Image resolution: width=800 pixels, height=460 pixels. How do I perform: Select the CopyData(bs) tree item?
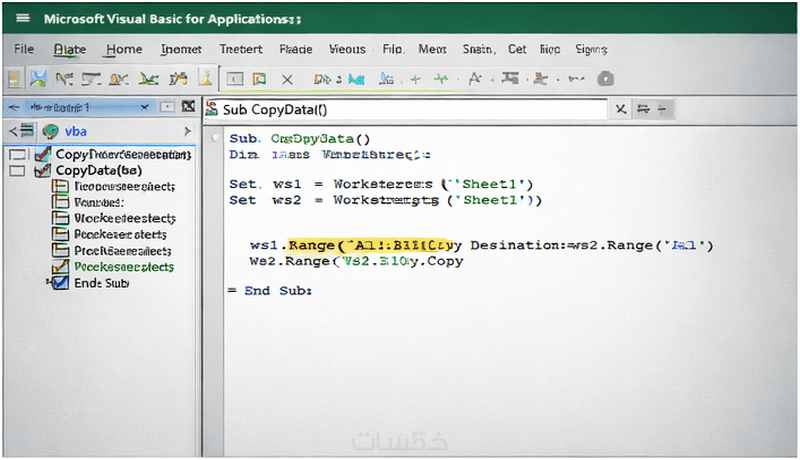[x=98, y=170]
